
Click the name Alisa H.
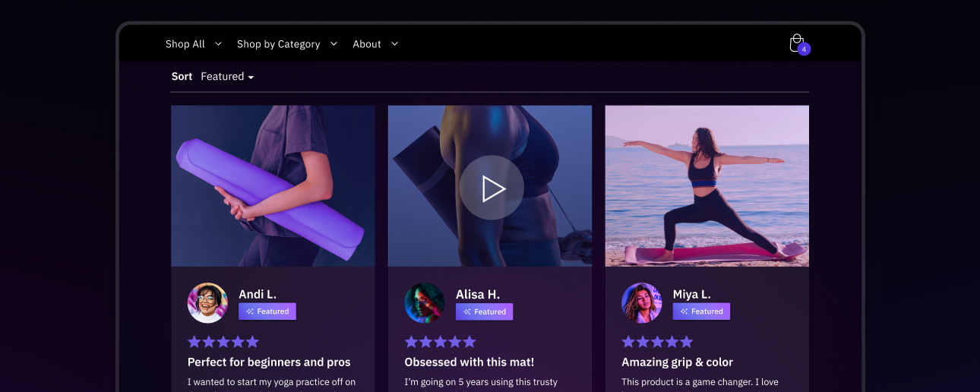[478, 294]
